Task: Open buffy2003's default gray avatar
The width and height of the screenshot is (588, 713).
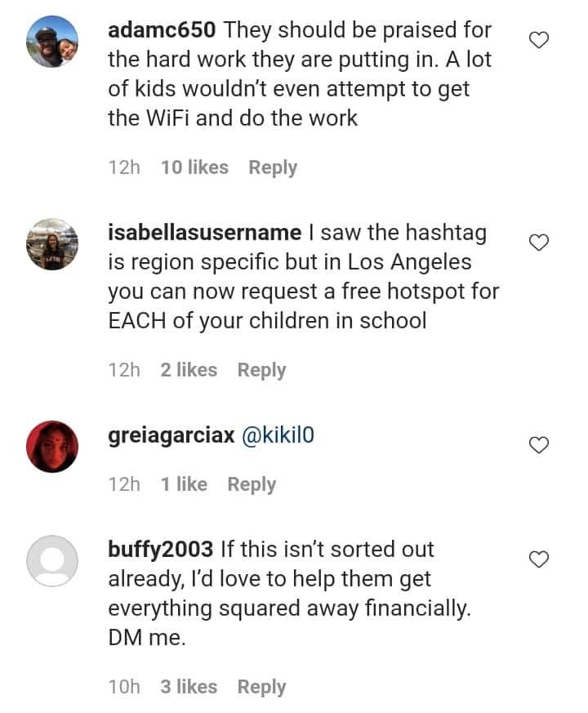Action: click(52, 560)
